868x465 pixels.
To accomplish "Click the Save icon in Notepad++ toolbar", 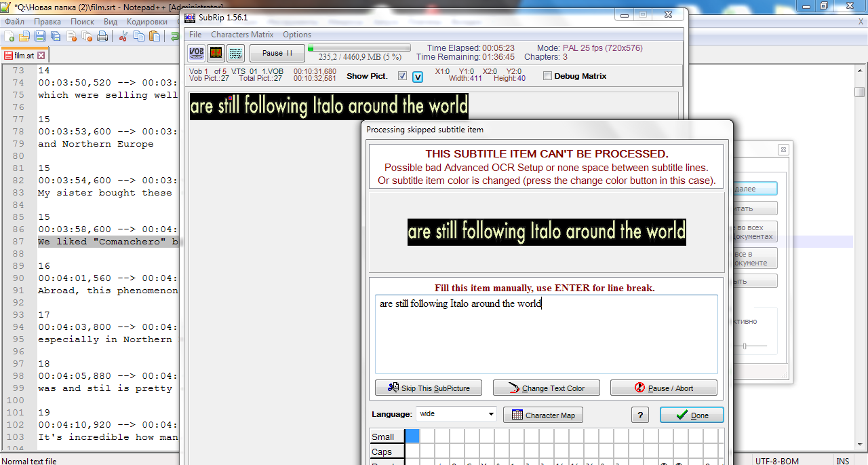I will [40, 36].
